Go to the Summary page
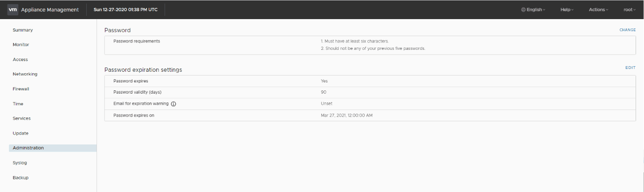The width and height of the screenshot is (644, 192). 23,30
